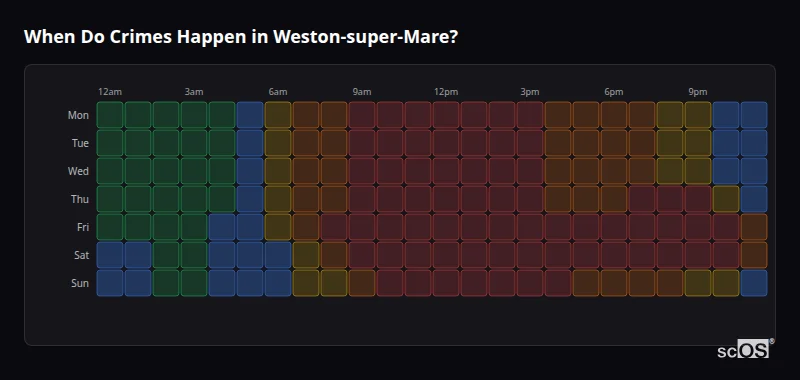Select the 'Thu' row label

(x=80, y=199)
